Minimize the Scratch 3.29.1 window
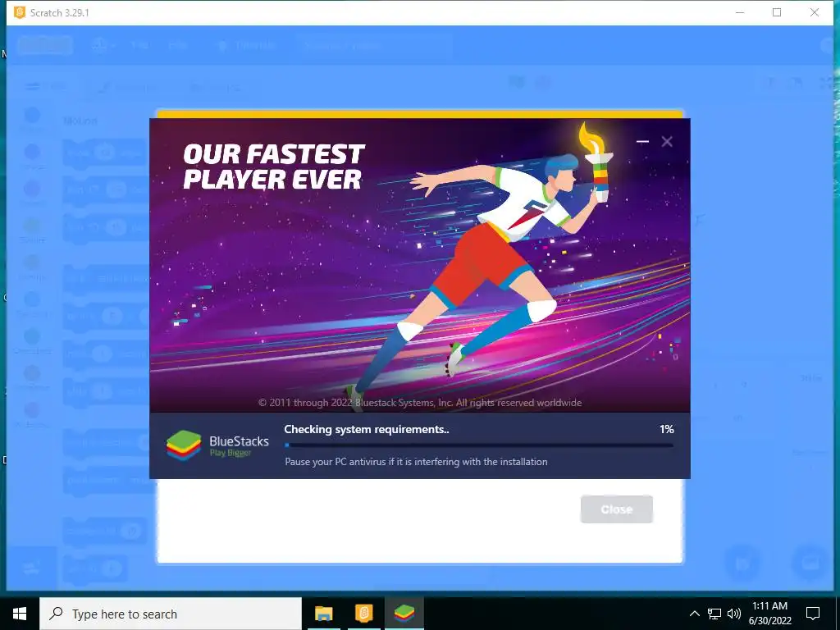Viewport: 840px width, 630px height. [x=740, y=12]
